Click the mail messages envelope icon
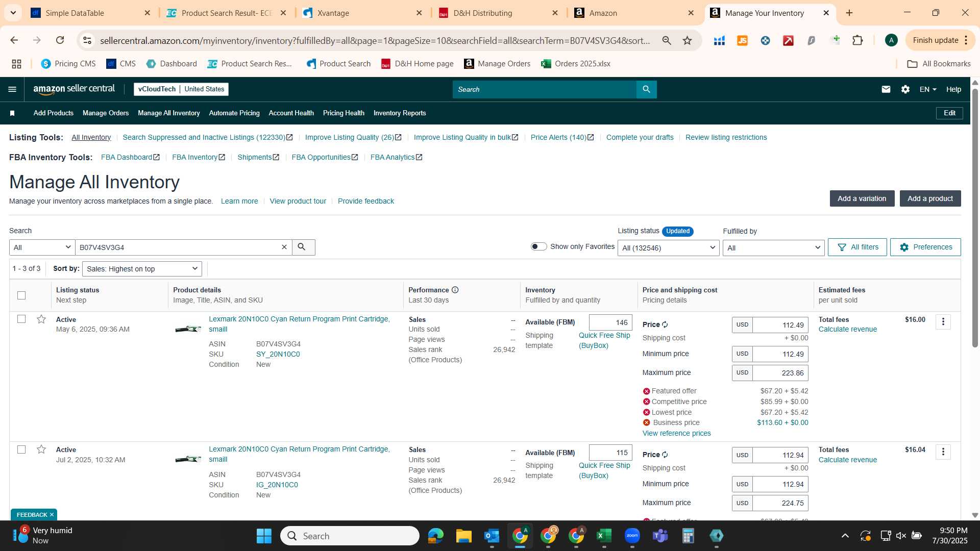 click(886, 89)
